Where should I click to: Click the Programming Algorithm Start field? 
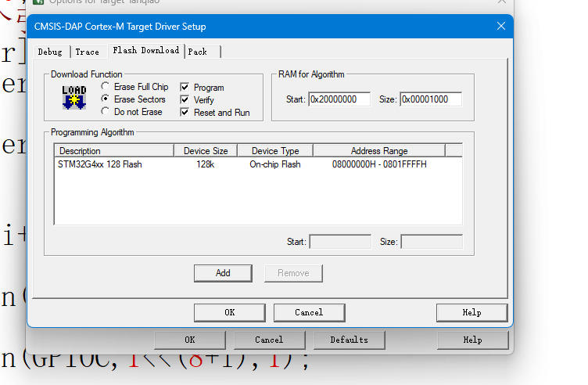pyautogui.click(x=340, y=242)
